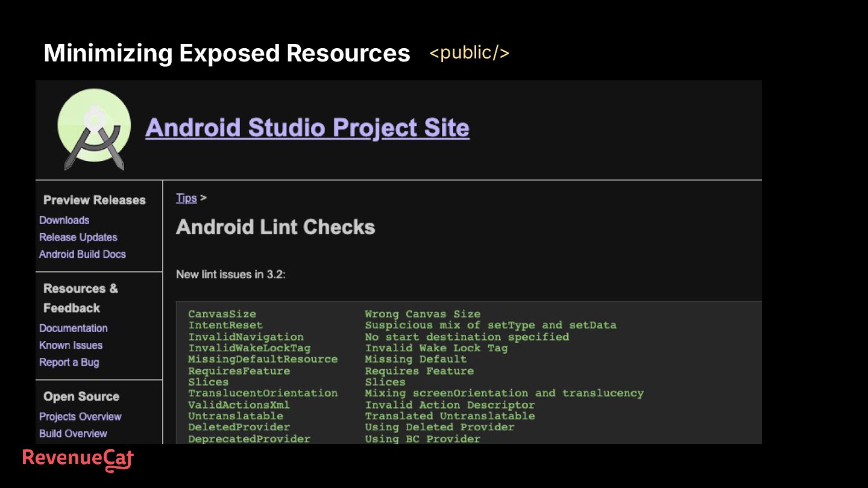Screen dimensions: 868x488
Task: Select the ValidActionsXml lint check name
Action: [239, 405]
